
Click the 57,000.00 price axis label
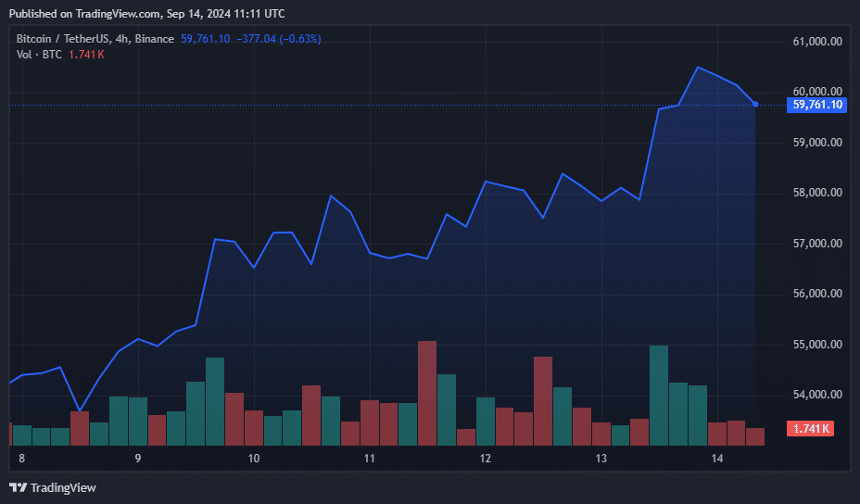pos(817,244)
